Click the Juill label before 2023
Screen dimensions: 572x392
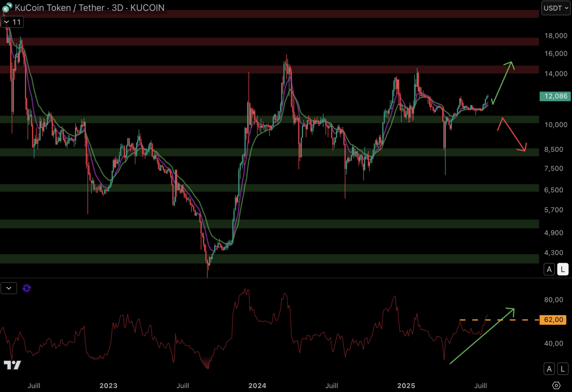34,386
